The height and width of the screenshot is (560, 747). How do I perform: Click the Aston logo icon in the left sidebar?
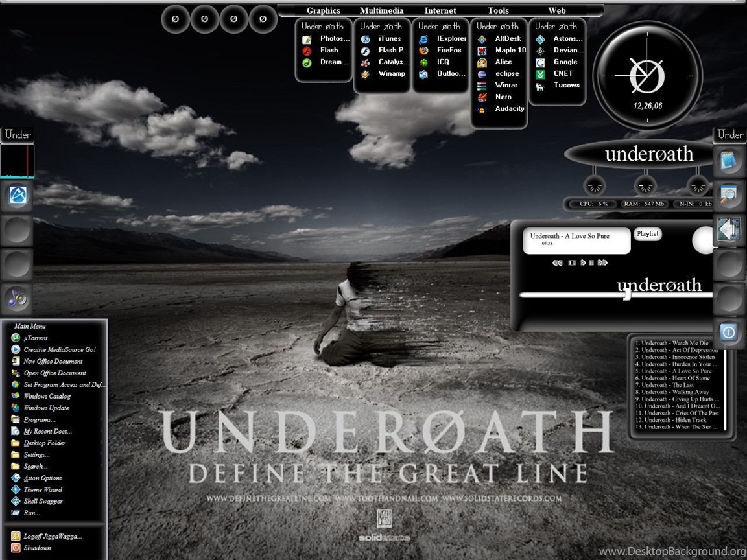point(18,195)
